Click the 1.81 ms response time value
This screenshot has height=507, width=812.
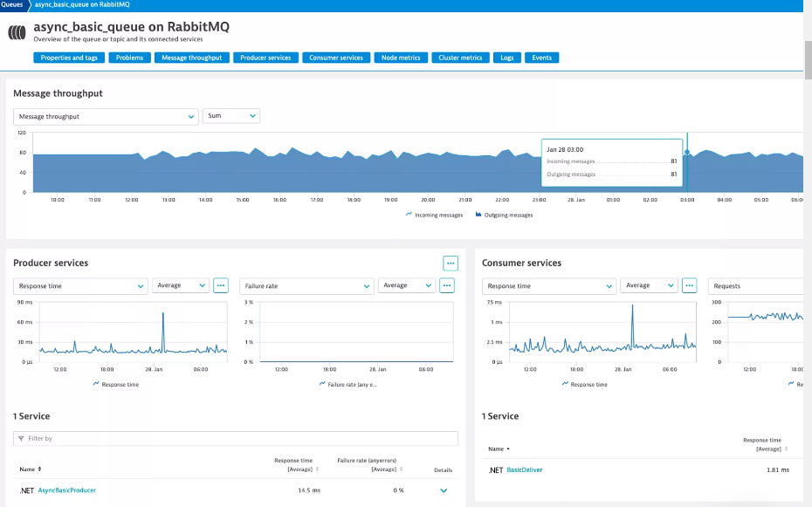click(x=778, y=470)
